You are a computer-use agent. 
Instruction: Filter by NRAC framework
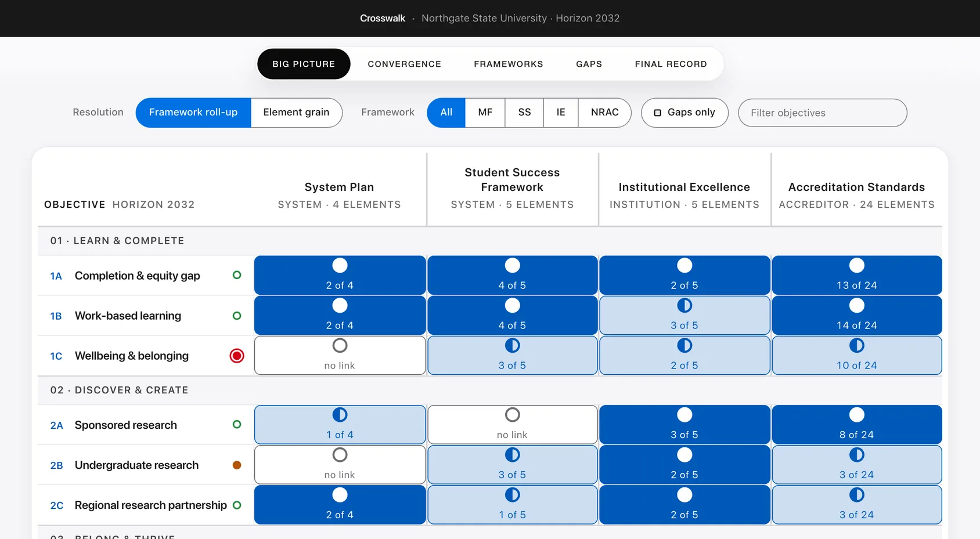[x=604, y=113]
